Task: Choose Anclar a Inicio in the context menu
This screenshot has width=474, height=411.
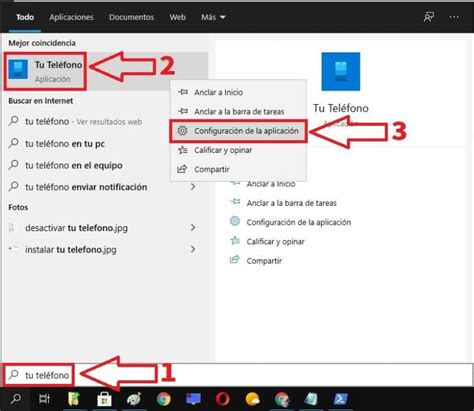Action: pyautogui.click(x=238, y=92)
